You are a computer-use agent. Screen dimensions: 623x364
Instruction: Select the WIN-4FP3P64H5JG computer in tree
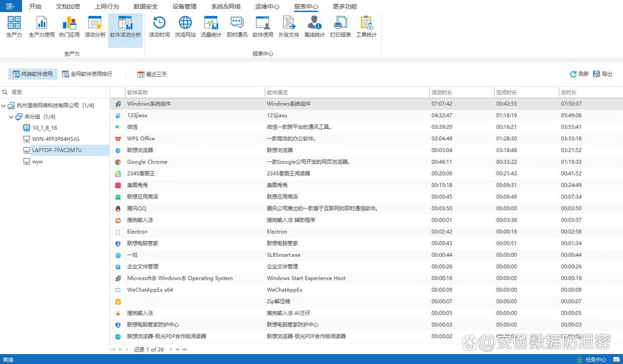point(55,139)
